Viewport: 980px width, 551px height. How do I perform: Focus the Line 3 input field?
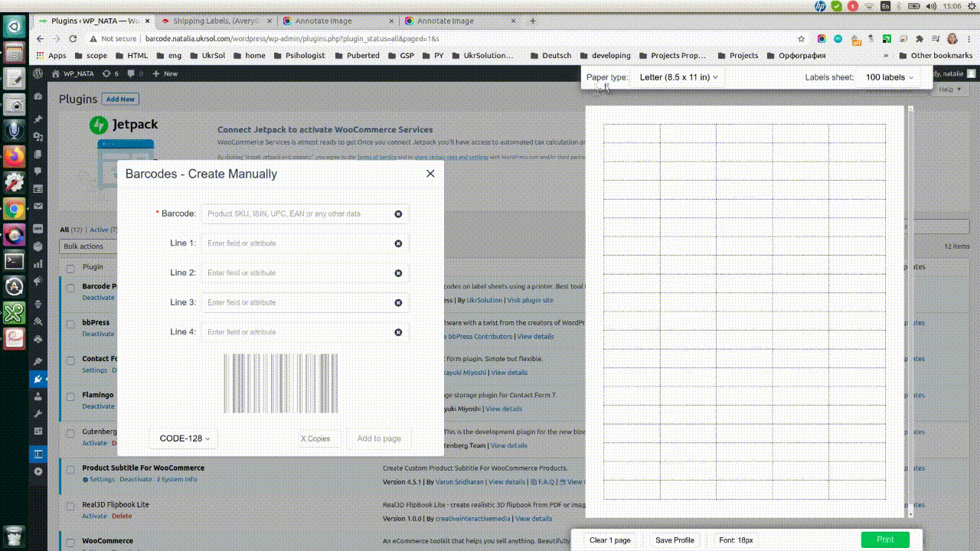tap(305, 302)
